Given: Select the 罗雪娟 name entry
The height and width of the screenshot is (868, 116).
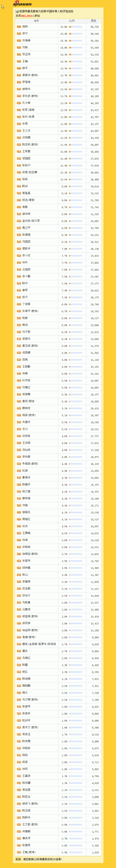Looking at the screenshot, I should pyautogui.click(x=26, y=82).
